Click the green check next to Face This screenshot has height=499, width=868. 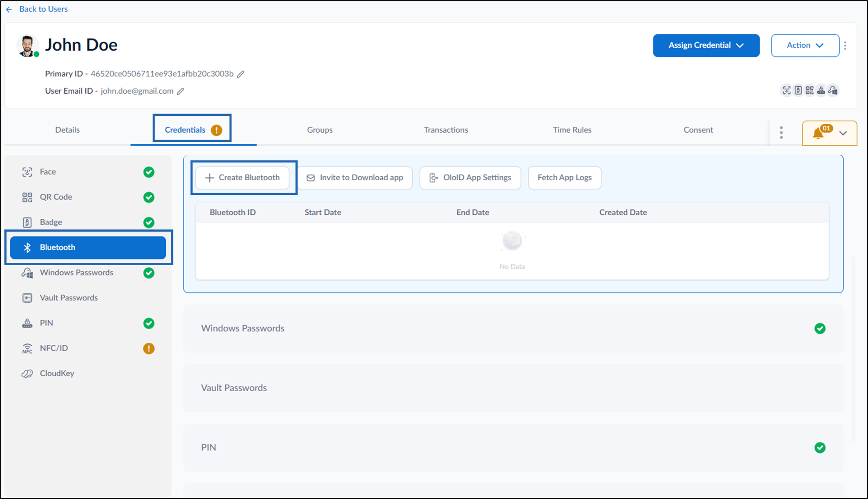tap(149, 172)
